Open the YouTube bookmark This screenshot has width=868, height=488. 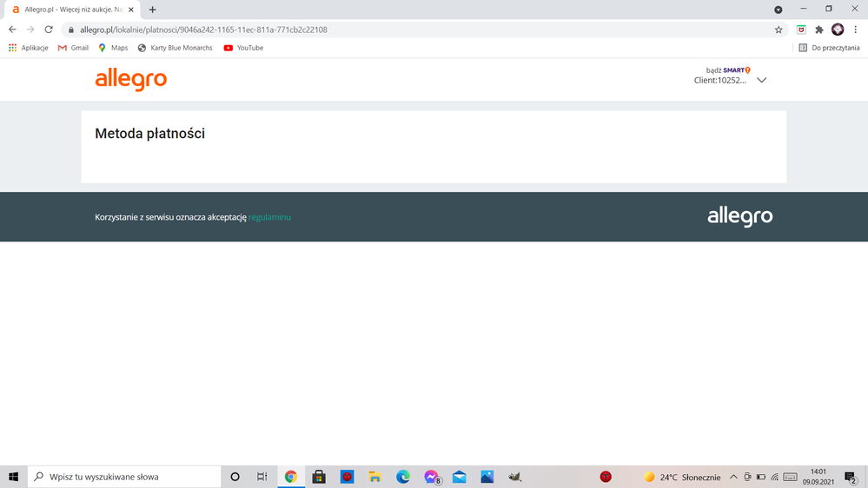tap(243, 48)
